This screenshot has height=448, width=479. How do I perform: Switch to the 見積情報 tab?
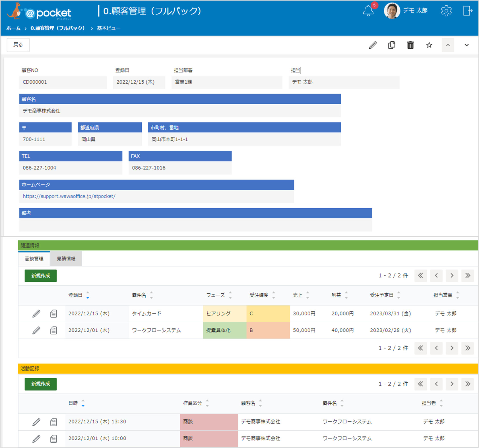[x=66, y=259]
